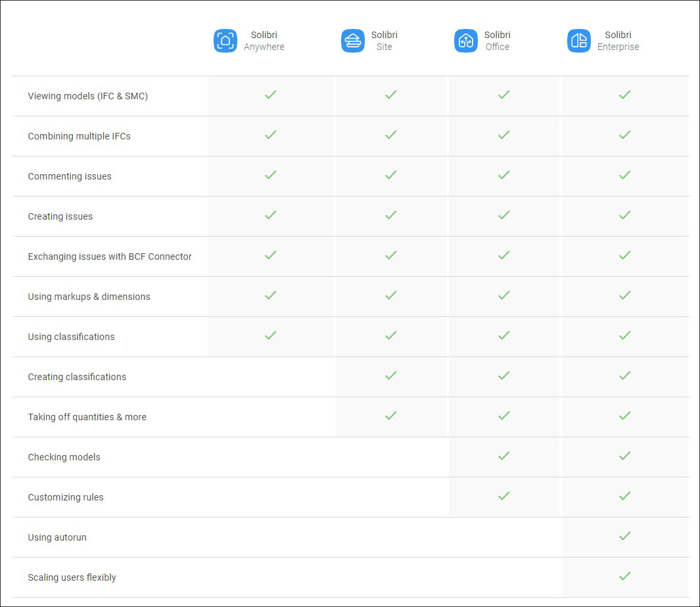Screen dimensions: 700x607
Task: Select the 'Using classifications' row label
Action: click(x=72, y=337)
